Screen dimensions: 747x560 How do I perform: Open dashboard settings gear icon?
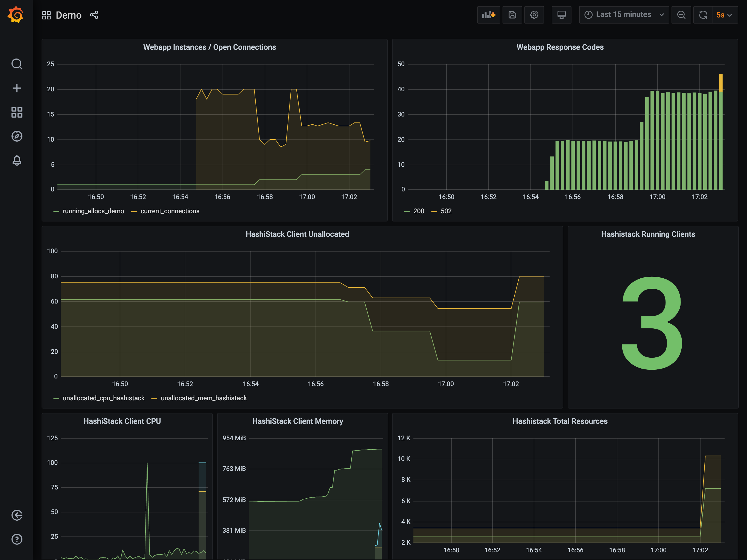(x=534, y=15)
